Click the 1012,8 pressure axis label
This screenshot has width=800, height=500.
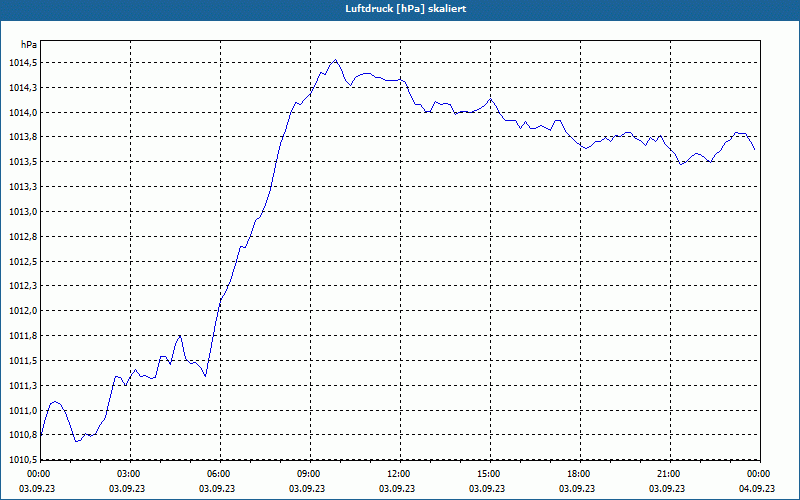coord(23,237)
